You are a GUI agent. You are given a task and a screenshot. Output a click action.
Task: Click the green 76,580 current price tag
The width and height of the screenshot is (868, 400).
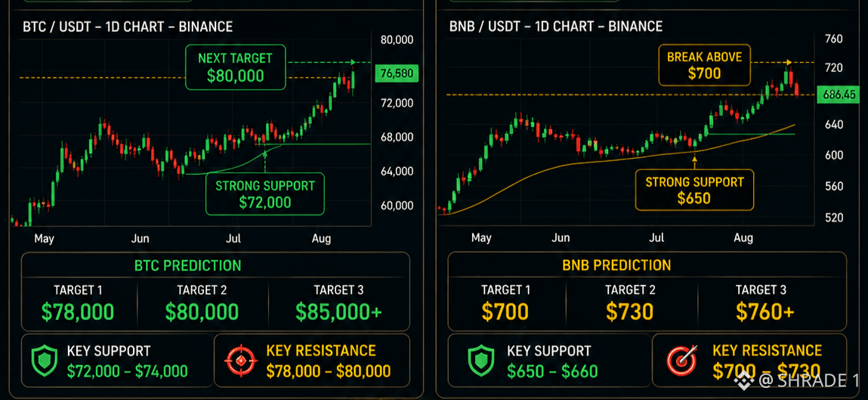point(397,73)
